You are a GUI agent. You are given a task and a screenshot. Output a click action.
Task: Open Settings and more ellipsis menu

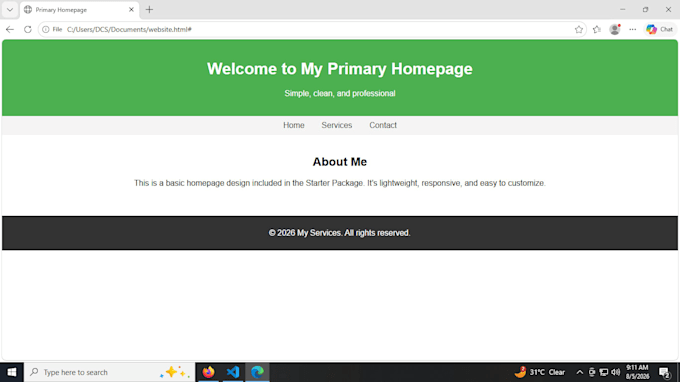click(633, 29)
